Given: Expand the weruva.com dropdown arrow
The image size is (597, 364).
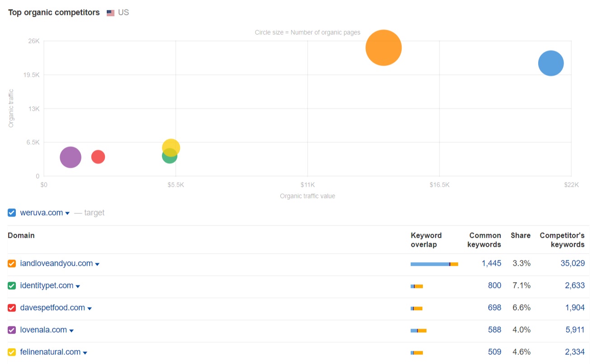Looking at the screenshot, I should tap(67, 213).
